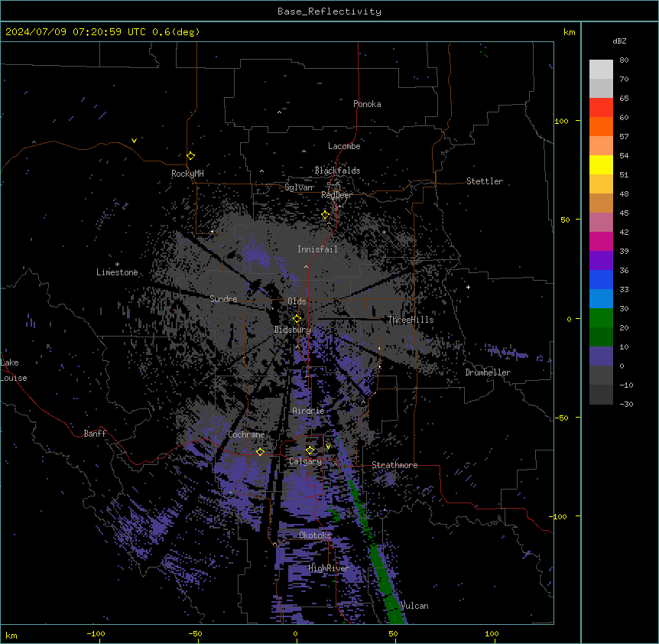Click the bright yellow 51-54 dBZ swatch
The image size is (659, 644).
[x=601, y=164]
